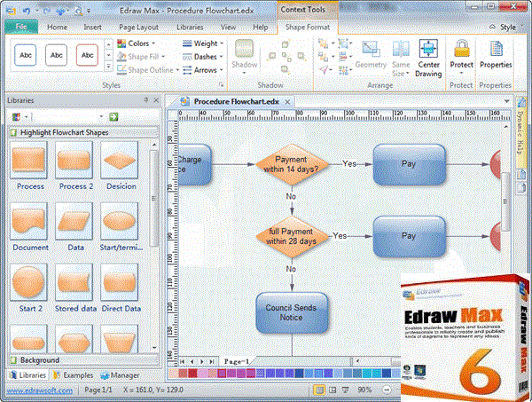Image resolution: width=532 pixels, height=402 pixels.
Task: Open the Libraries ribbon tab
Action: click(190, 28)
